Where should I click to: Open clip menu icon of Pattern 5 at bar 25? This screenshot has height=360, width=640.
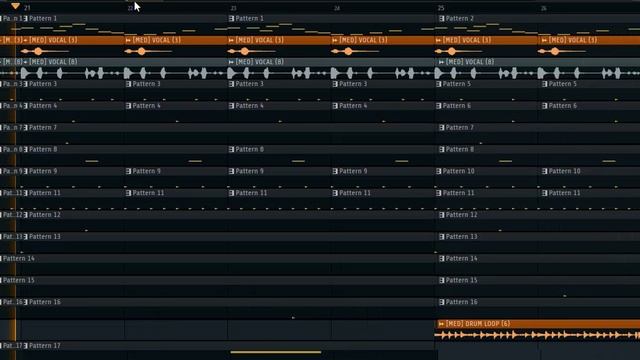pos(439,84)
